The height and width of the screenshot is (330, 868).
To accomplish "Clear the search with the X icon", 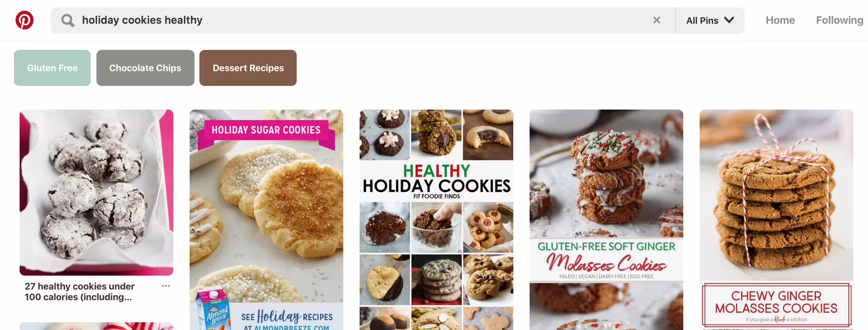I will [657, 20].
